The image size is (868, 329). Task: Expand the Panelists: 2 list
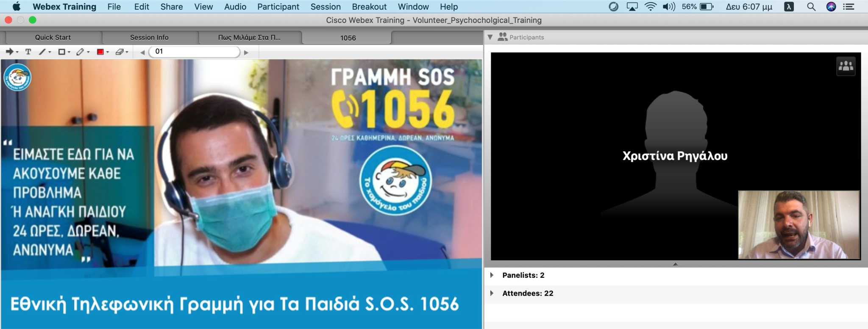tap(492, 275)
